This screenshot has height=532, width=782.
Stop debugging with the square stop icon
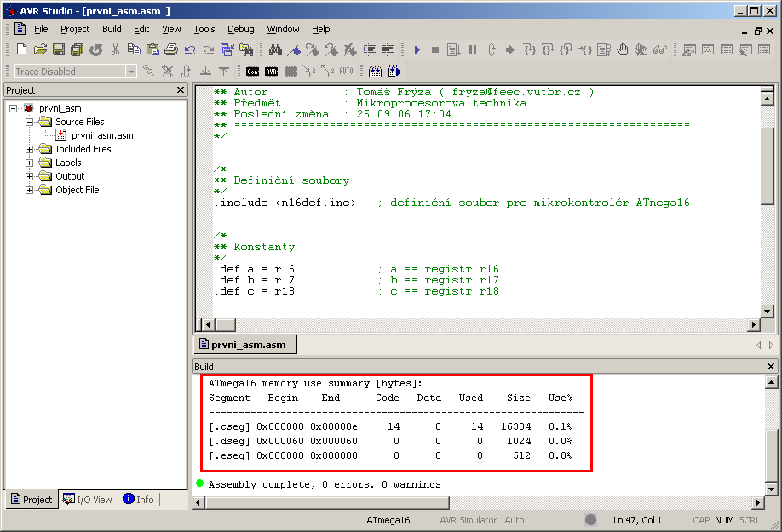[435, 49]
